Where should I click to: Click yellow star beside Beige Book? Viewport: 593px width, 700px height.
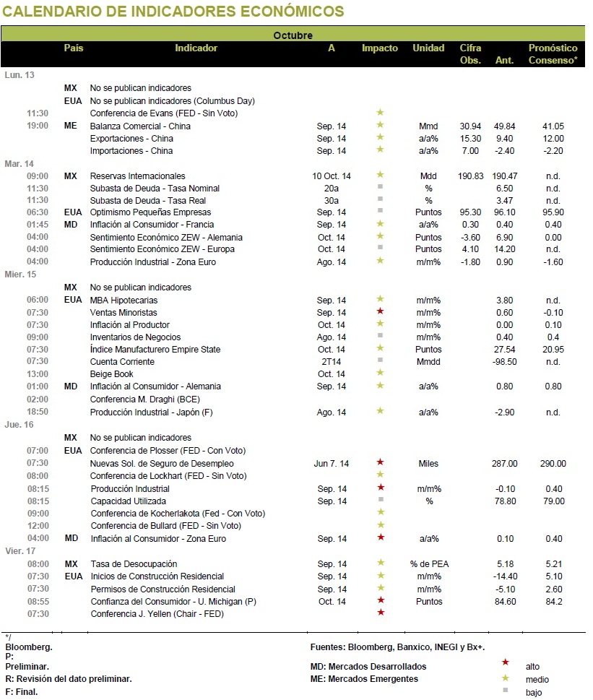(x=380, y=372)
